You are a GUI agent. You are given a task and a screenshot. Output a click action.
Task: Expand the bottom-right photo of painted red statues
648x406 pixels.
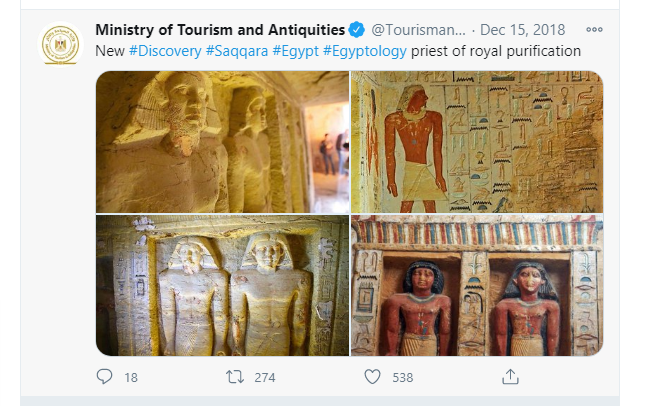(477, 286)
